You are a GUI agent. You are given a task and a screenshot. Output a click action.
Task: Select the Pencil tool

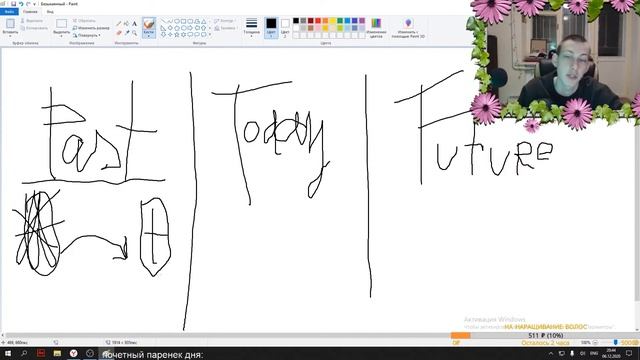(x=119, y=23)
